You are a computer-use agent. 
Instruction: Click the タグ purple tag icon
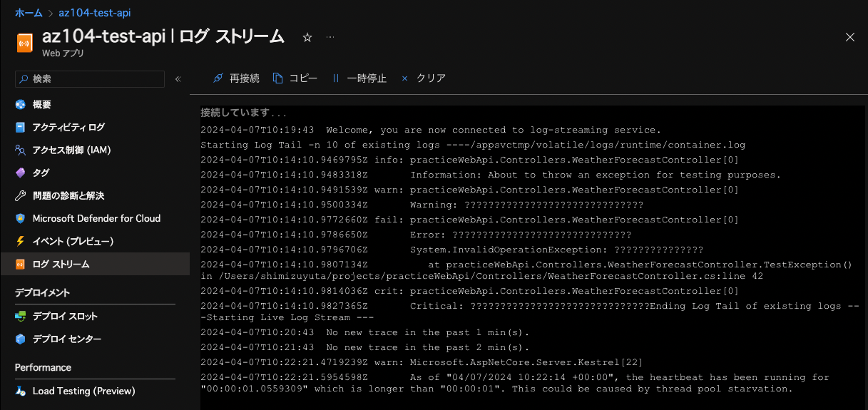(x=21, y=173)
